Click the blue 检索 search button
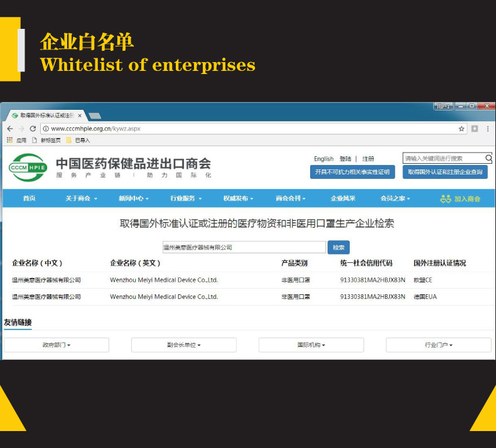This screenshot has width=496, height=448. click(x=338, y=247)
